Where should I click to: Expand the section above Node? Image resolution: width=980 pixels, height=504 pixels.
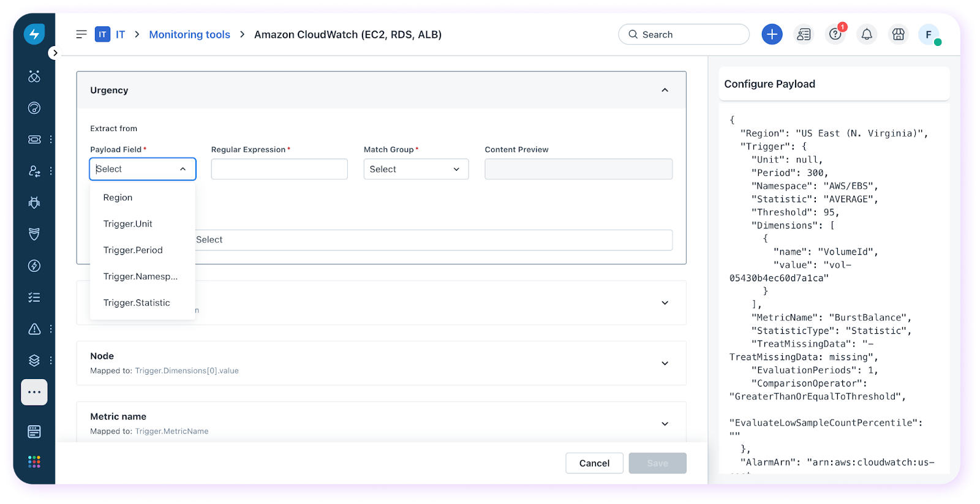tap(665, 303)
